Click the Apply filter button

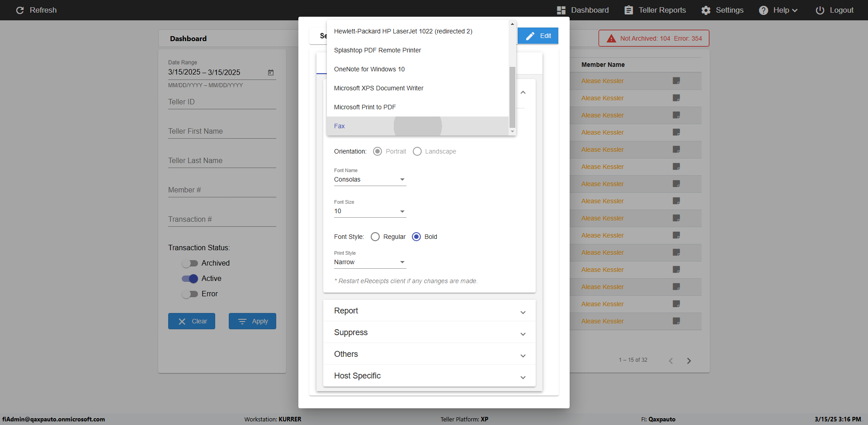tap(252, 321)
